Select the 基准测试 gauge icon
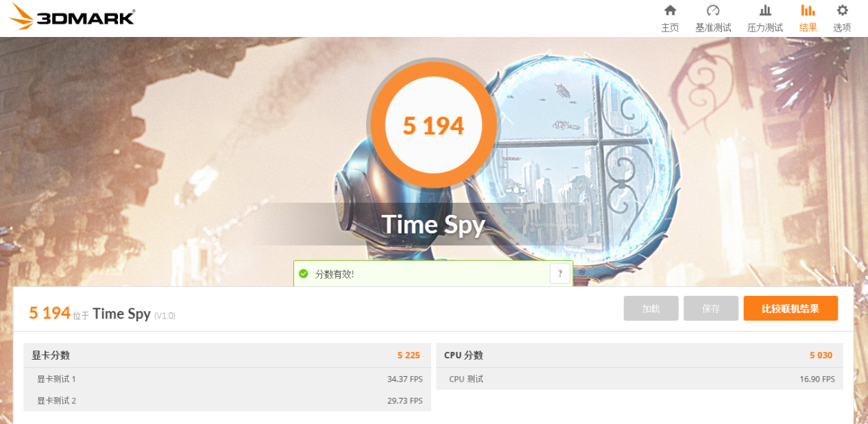Viewport: 868px width, 424px height. [713, 10]
